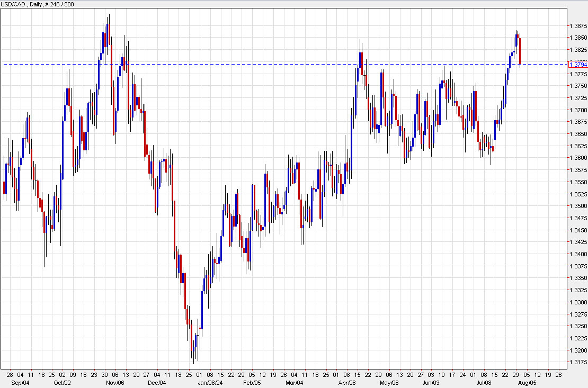Select the highest candle near Nov/06
The image size is (588, 388).
[109, 32]
